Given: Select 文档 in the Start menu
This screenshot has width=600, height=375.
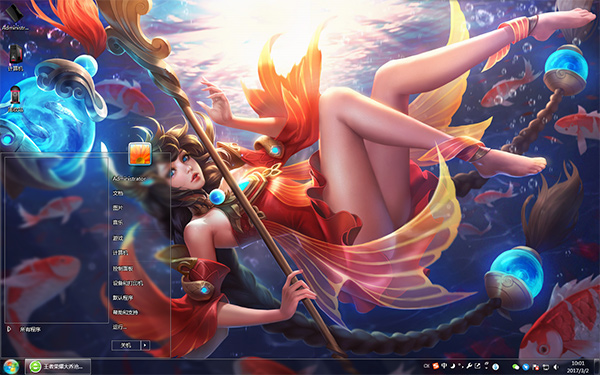Looking at the screenshot, I should (x=118, y=193).
